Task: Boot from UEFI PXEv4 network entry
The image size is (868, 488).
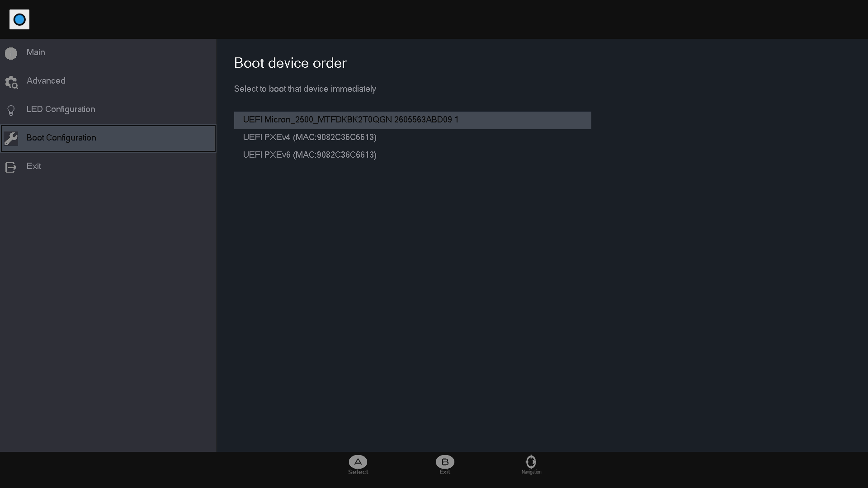Action: point(412,137)
